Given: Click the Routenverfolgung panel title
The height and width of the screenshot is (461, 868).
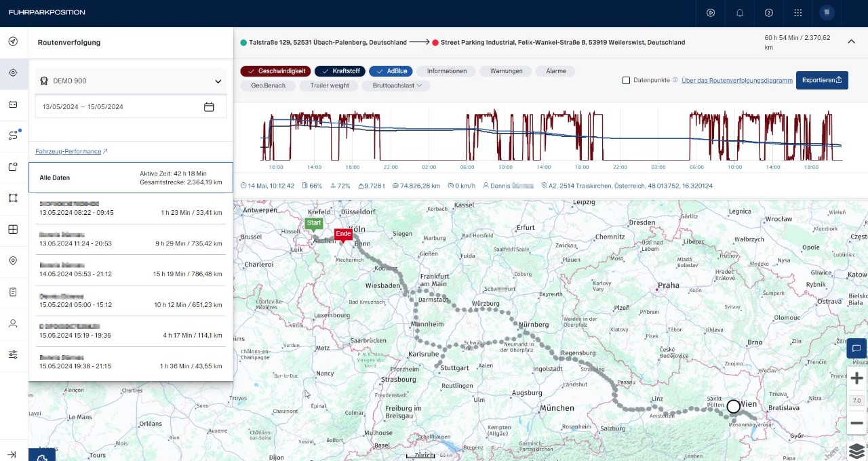Looking at the screenshot, I should 68,42.
